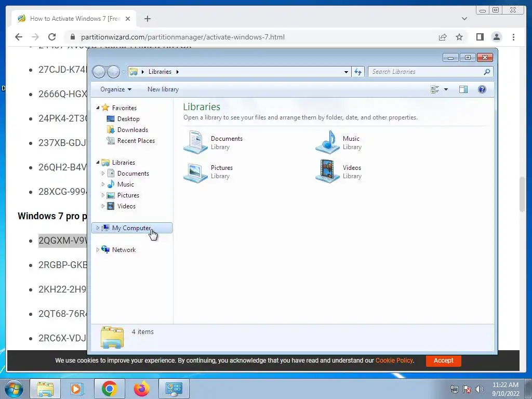The image size is (532, 399).
Task: Open the Documents library icon
Action: (x=195, y=142)
